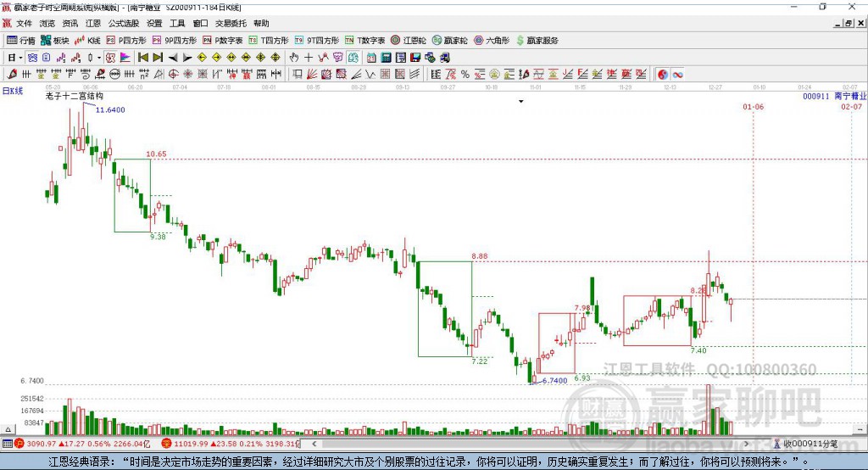Viewport: 868px width, 470px height.
Task: Switch to K线 view
Action: pyautogui.click(x=87, y=41)
